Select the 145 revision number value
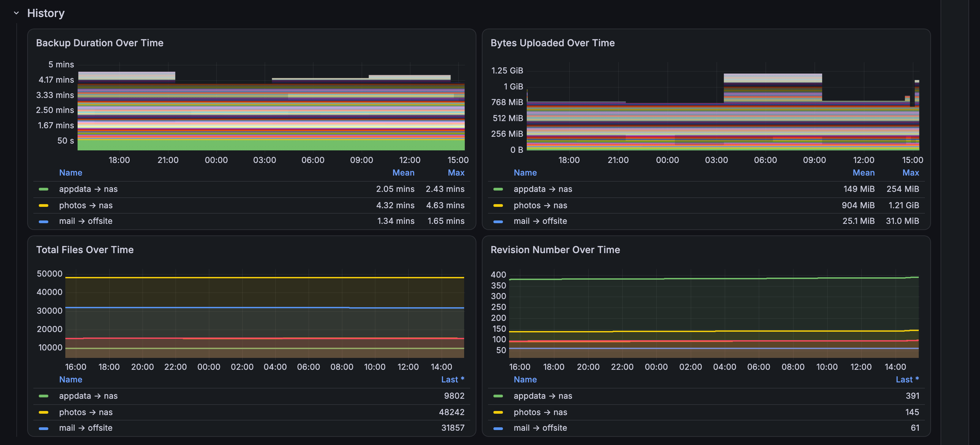 912,412
